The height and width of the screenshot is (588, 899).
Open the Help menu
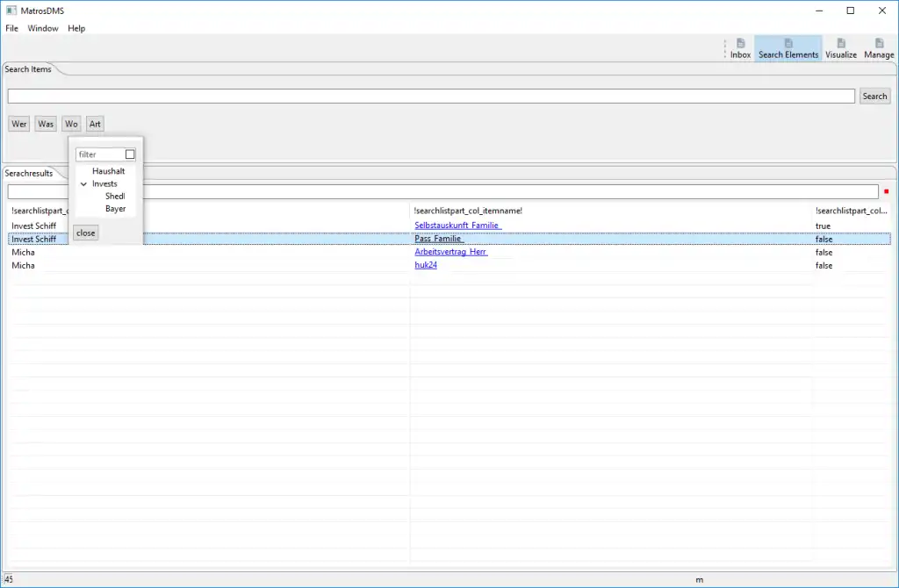pos(76,28)
